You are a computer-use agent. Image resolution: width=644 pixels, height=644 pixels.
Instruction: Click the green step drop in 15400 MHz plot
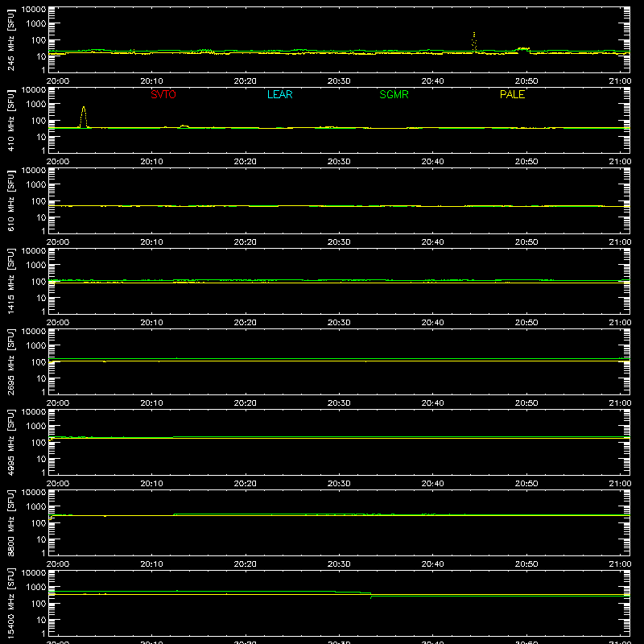(x=371, y=595)
